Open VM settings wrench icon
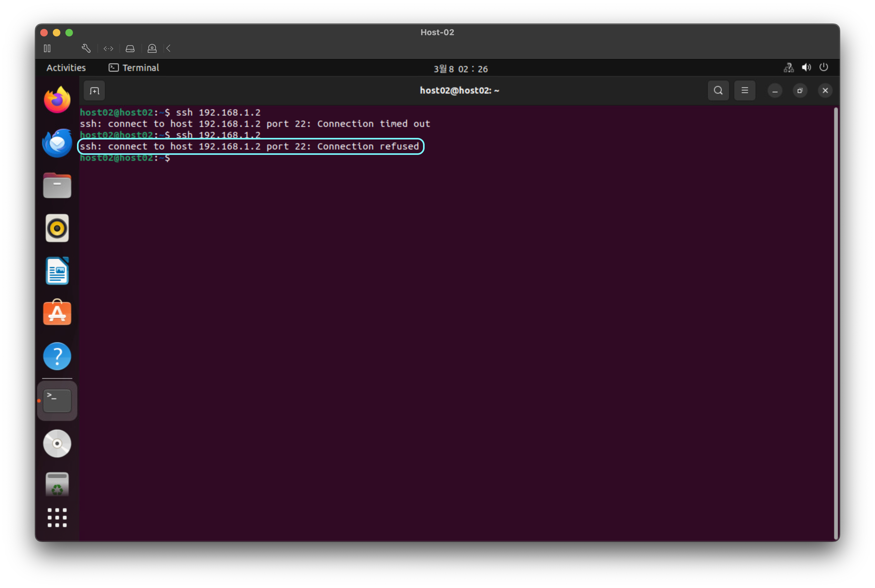The width and height of the screenshot is (875, 588). point(86,48)
